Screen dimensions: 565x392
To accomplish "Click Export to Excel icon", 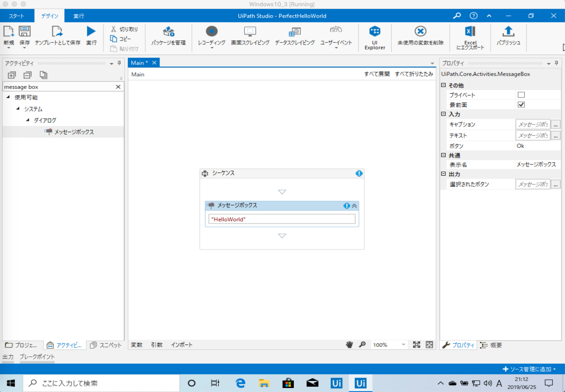I will pyautogui.click(x=470, y=31).
